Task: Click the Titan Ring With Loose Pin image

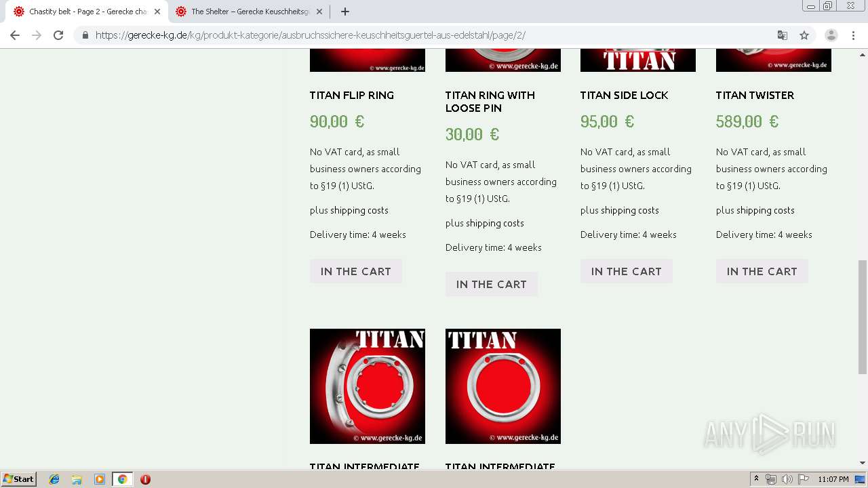Action: [x=503, y=60]
